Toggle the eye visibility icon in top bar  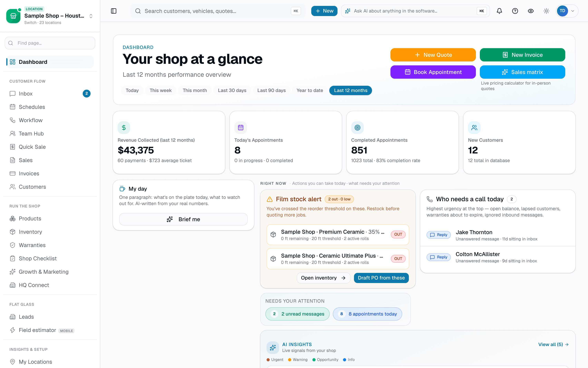531,11
